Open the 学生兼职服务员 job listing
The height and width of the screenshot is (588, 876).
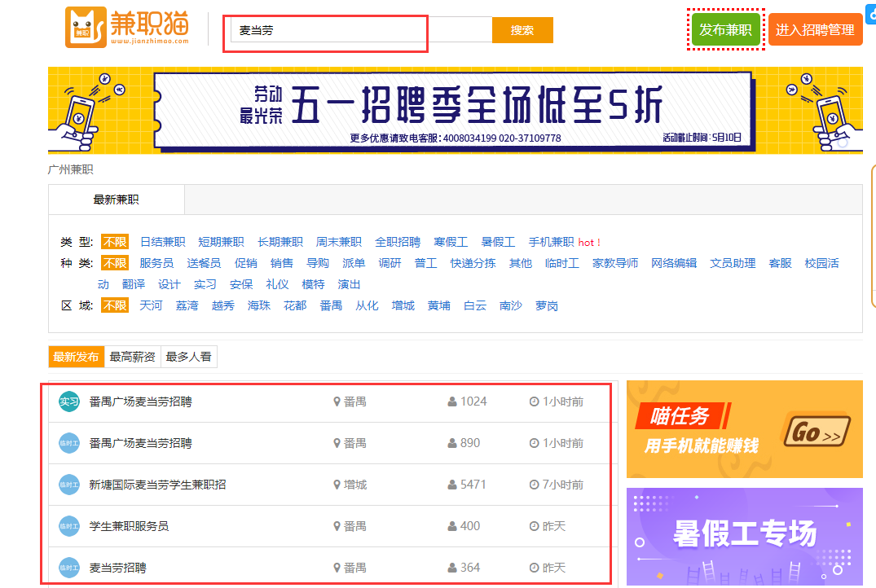[129, 526]
